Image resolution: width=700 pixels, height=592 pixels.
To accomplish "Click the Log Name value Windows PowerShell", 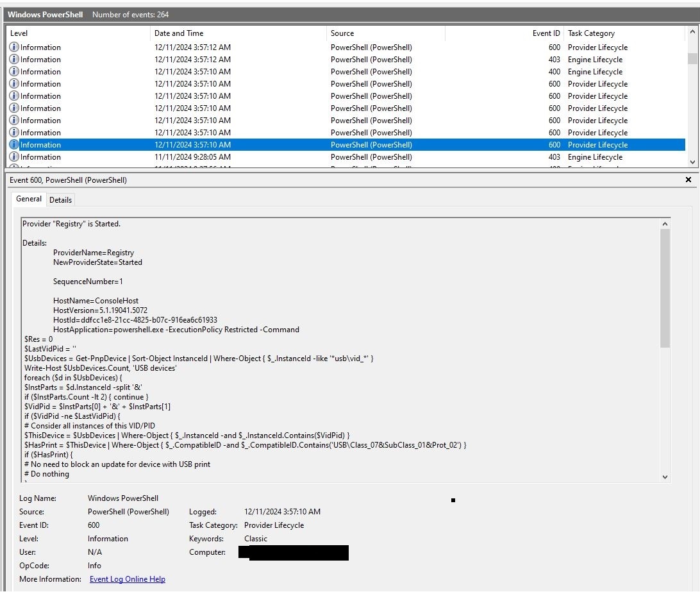I will [x=123, y=498].
